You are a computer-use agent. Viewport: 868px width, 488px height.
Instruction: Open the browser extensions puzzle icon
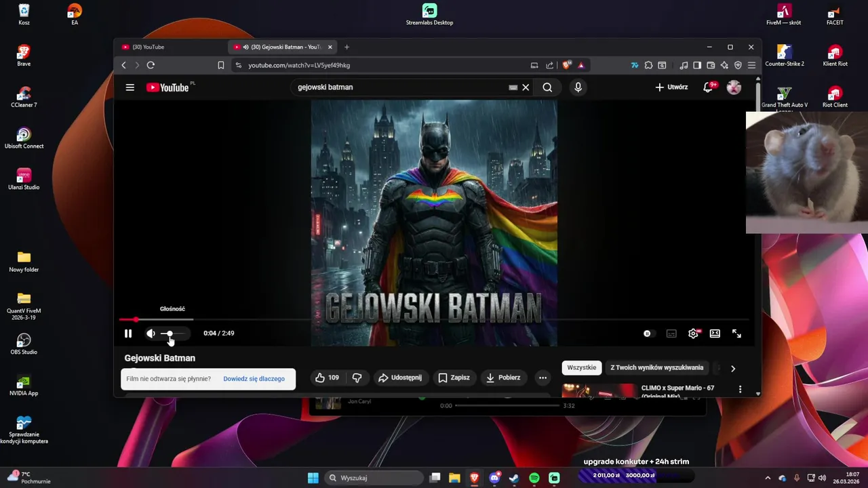tap(648, 65)
